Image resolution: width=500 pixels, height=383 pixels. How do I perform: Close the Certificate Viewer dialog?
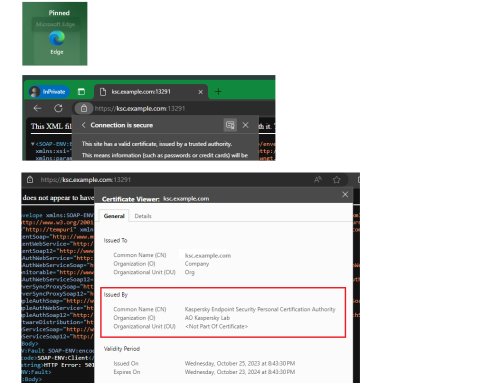point(345,194)
